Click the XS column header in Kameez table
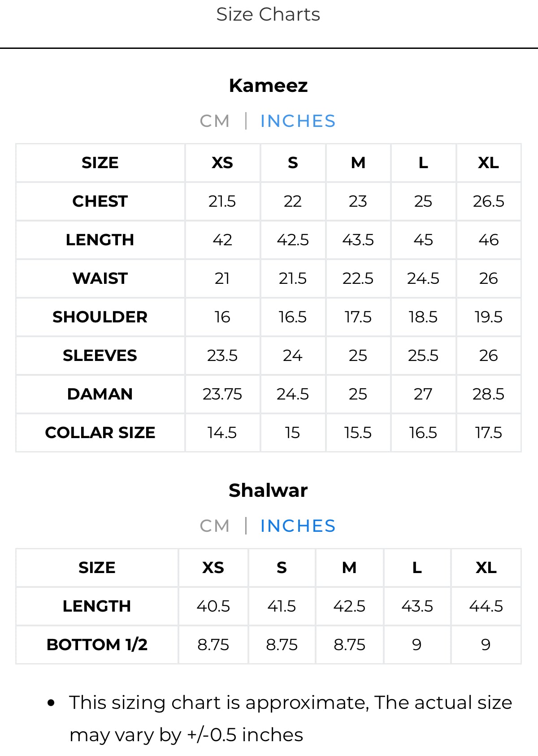This screenshot has width=538, height=756. 222,163
